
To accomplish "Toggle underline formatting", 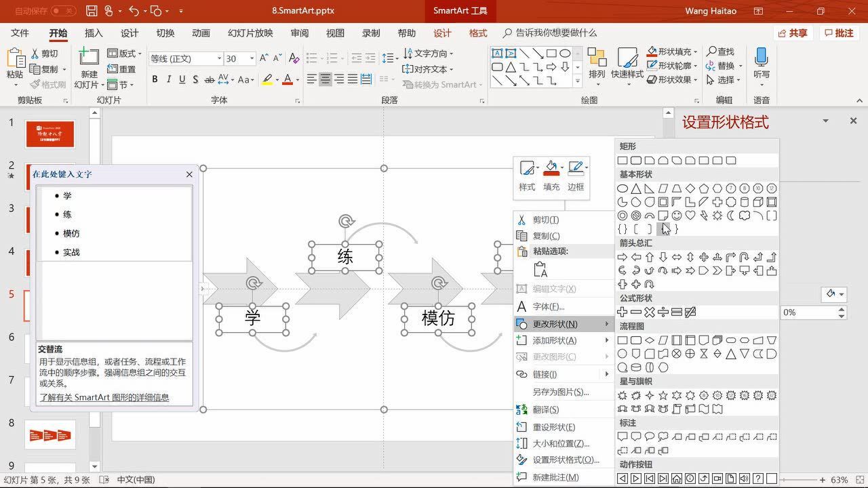I will [182, 79].
